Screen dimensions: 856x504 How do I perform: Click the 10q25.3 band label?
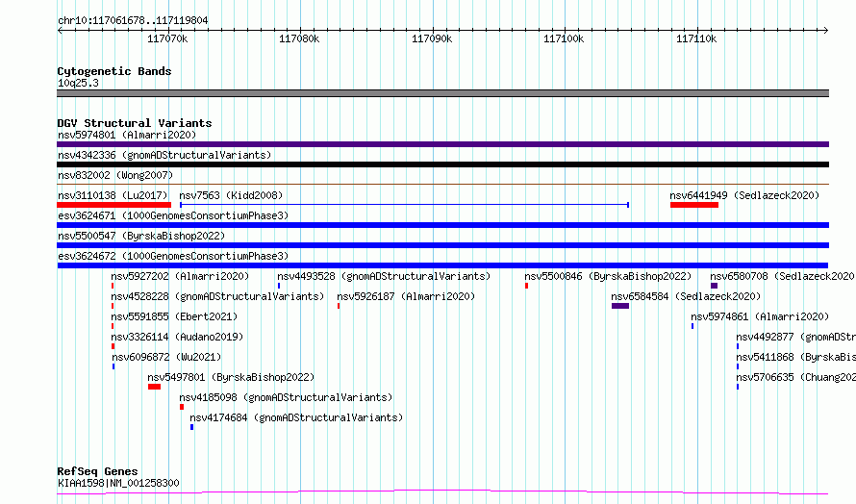[78, 83]
